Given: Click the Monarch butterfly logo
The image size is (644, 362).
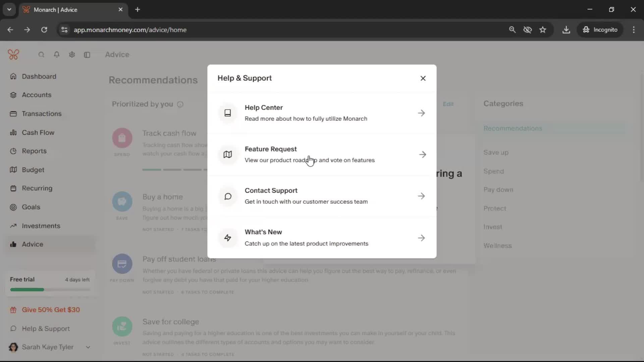Looking at the screenshot, I should pyautogui.click(x=13, y=54).
